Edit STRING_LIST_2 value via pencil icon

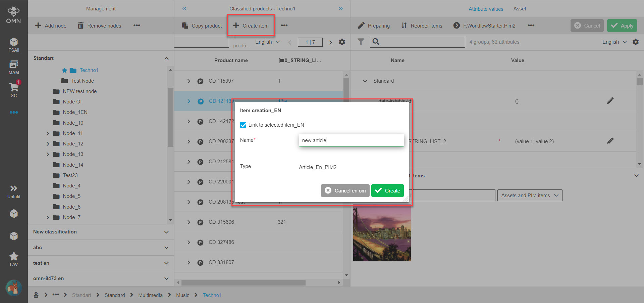point(610,141)
